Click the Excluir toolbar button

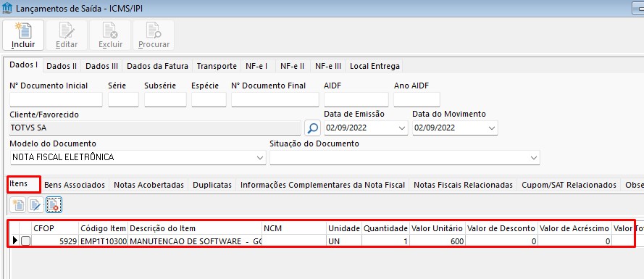click(110, 36)
